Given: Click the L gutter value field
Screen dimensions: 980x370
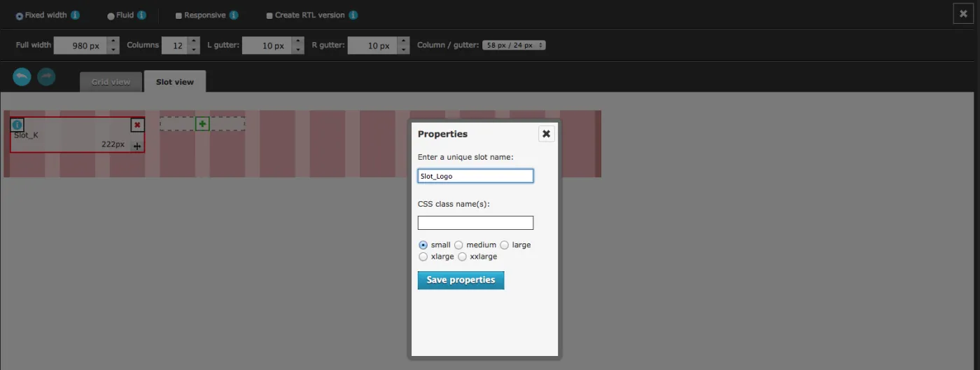Looking at the screenshot, I should coord(267,46).
